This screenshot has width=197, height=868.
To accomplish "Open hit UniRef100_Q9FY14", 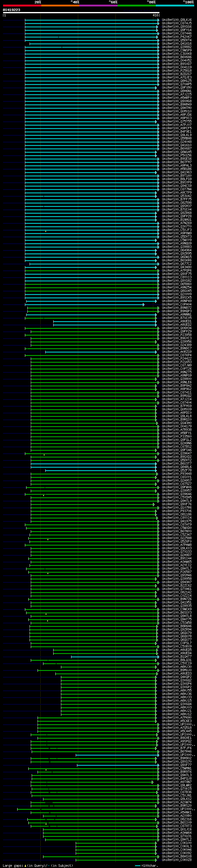I will point(177,30).
